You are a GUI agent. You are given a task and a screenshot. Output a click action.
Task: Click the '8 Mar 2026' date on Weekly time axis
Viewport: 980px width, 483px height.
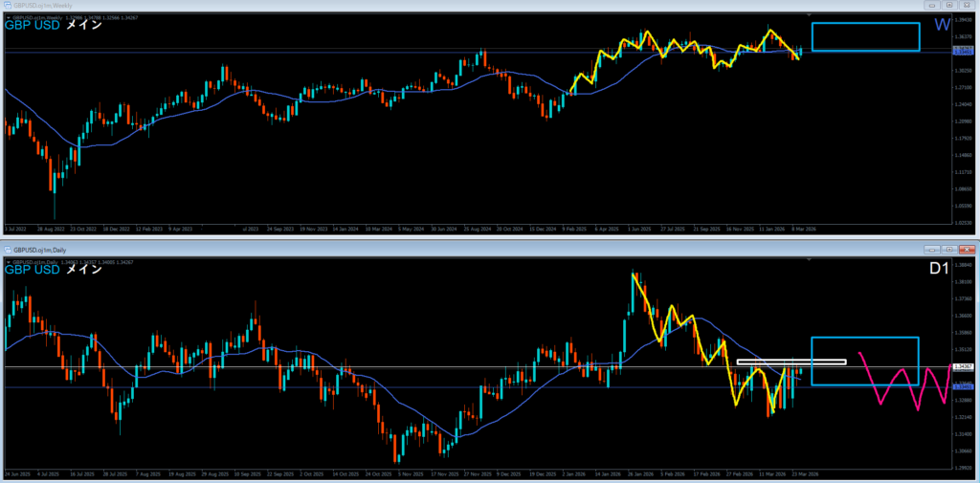coord(804,229)
